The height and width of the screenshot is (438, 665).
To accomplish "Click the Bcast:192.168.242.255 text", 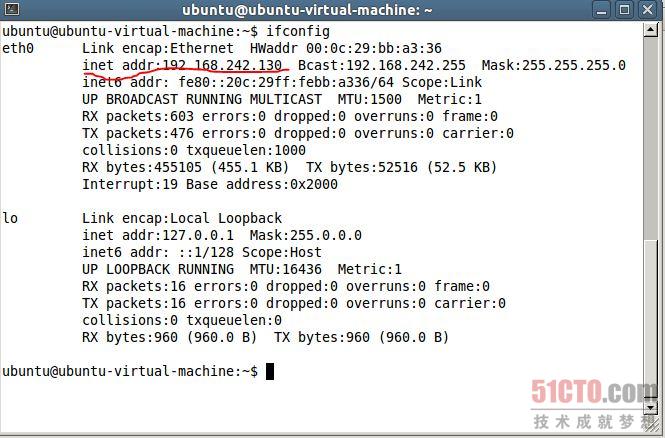I will tap(382, 65).
